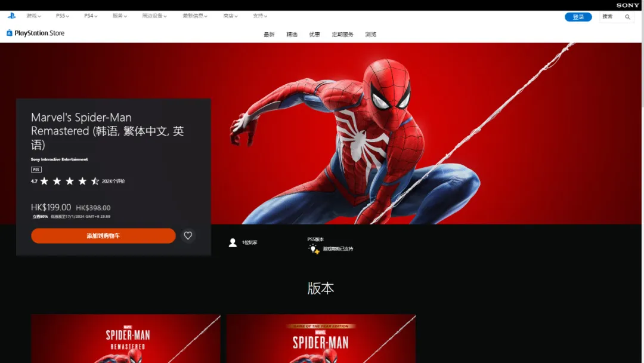Click the PlayStation Store text link

39,33
